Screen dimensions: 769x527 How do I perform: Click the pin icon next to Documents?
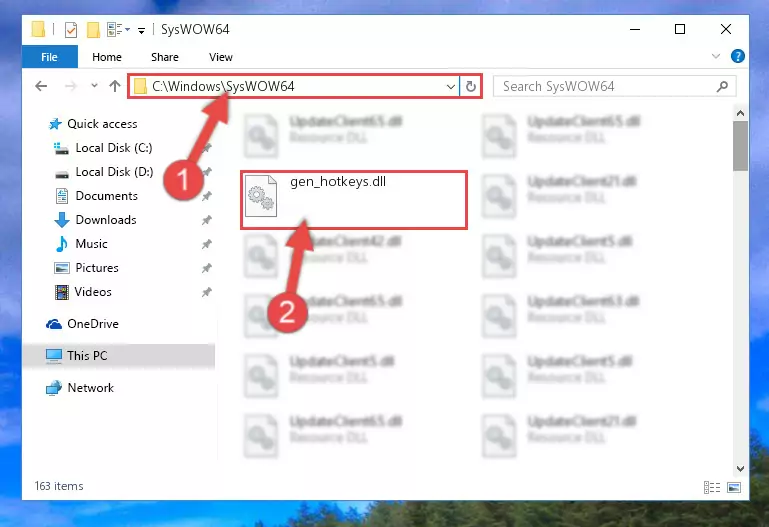[x=206, y=196]
